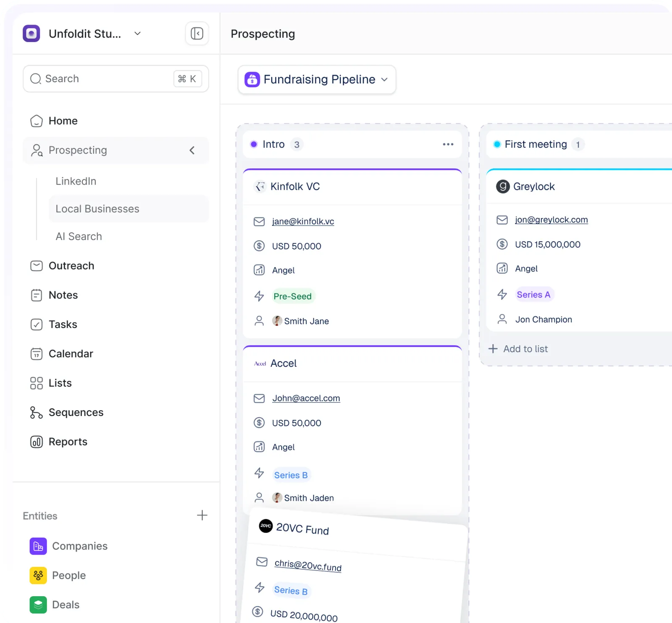Open the Kinfolk VC card title
The image size is (672, 623).
295,186
